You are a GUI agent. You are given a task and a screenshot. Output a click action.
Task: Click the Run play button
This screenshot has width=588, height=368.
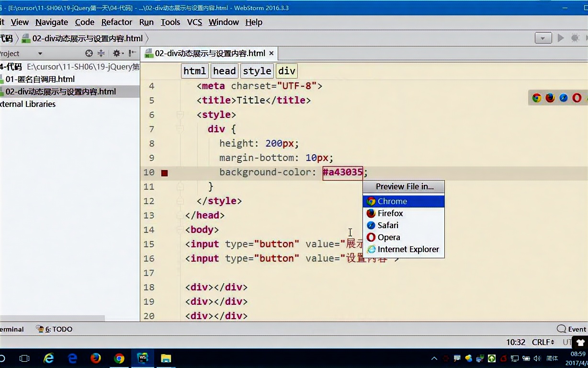coord(561,38)
